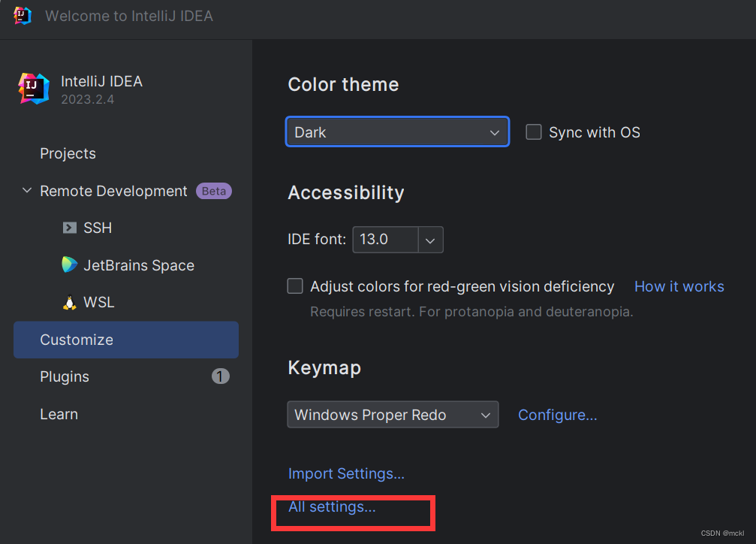Open the Color theme dropdown
The height and width of the screenshot is (544, 756).
point(397,132)
